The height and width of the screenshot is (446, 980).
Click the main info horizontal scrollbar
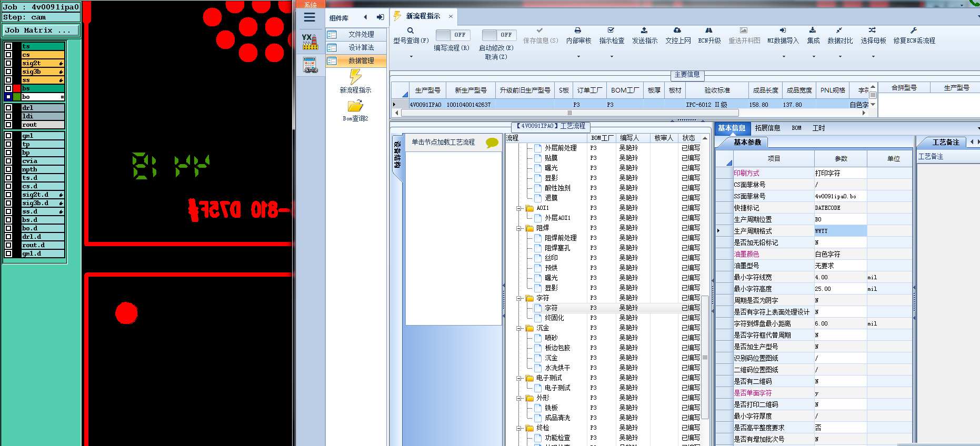click(x=569, y=113)
